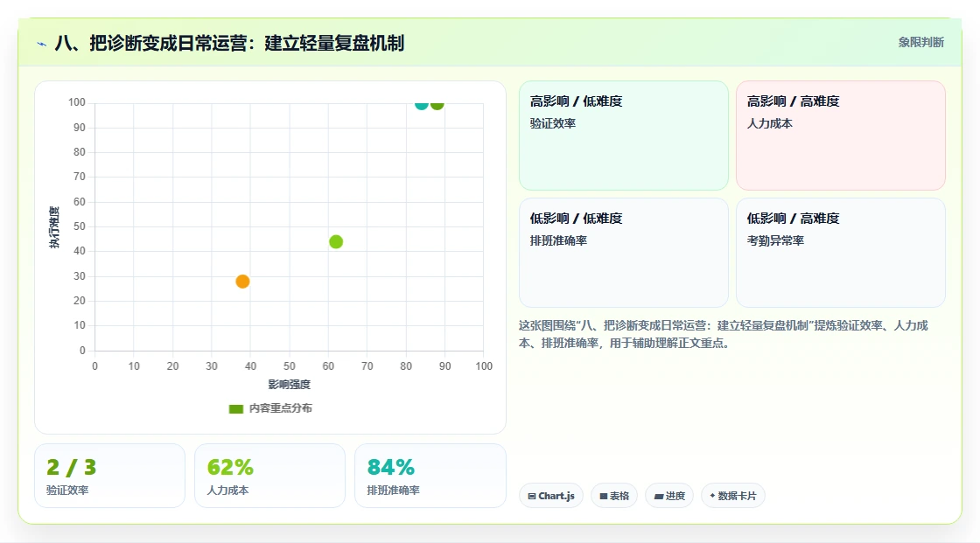
Task: Open the 2 / 3 验证效率 stat card
Action: click(110, 477)
